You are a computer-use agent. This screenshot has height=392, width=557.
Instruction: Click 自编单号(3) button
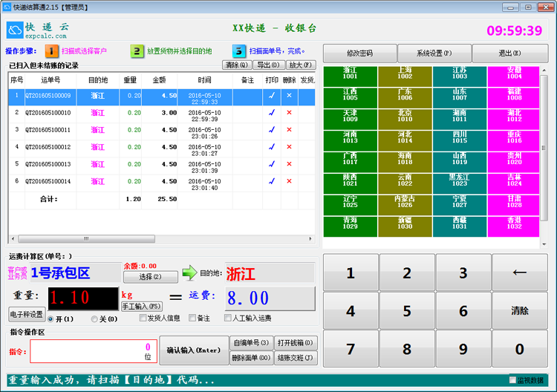(x=251, y=343)
